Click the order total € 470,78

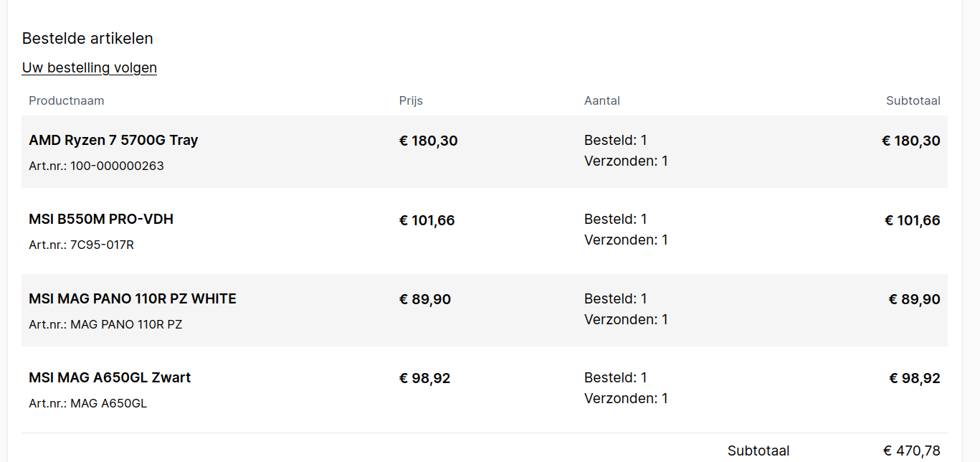tap(911, 451)
